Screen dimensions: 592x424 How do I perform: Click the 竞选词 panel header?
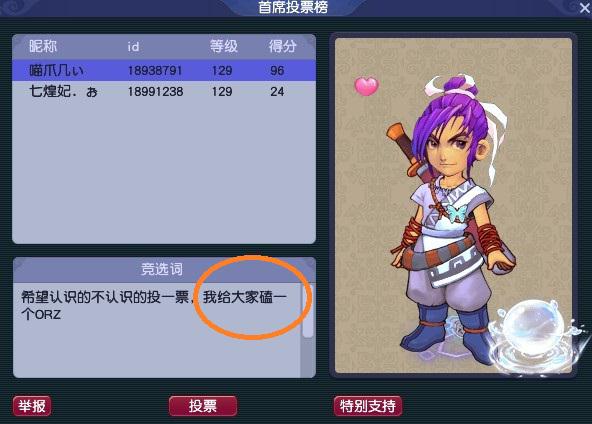(x=164, y=269)
